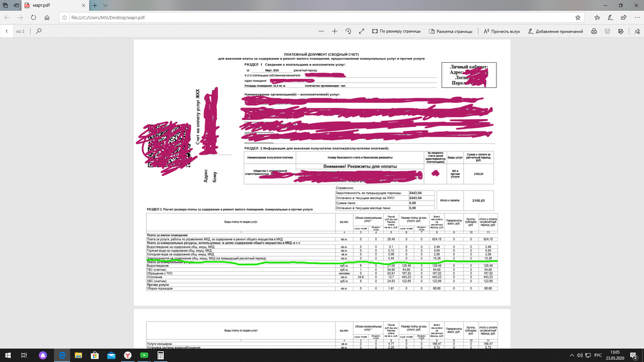
Task: Click Добавление примечаний button
Action: click(x=555, y=32)
